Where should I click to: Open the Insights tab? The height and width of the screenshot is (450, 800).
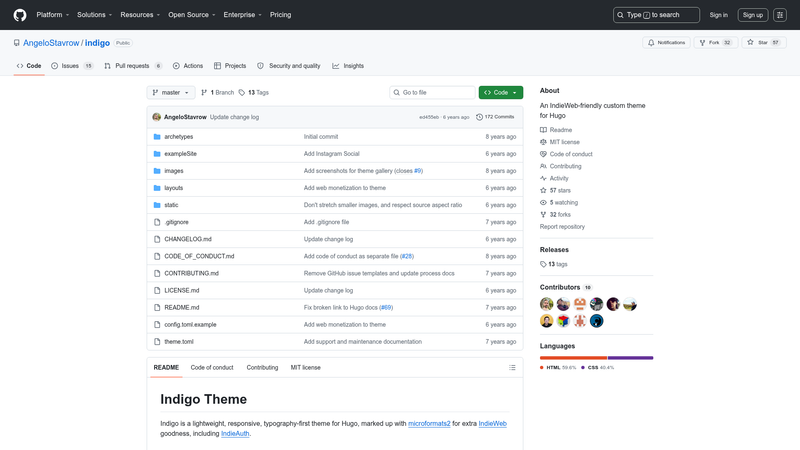coord(348,66)
